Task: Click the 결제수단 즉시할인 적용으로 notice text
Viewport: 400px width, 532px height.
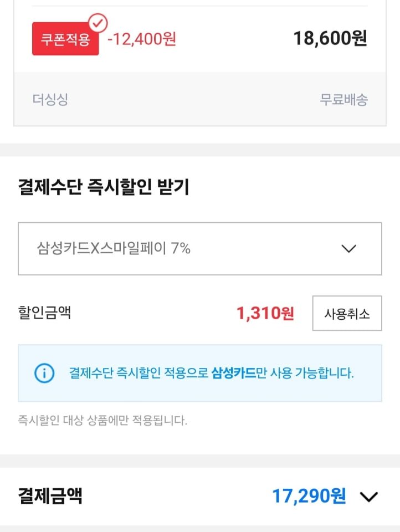Action: (139, 373)
